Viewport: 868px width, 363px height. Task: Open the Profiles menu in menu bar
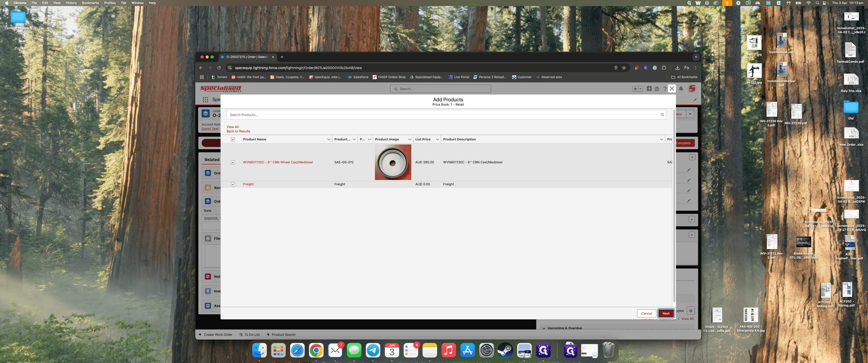[110, 3]
